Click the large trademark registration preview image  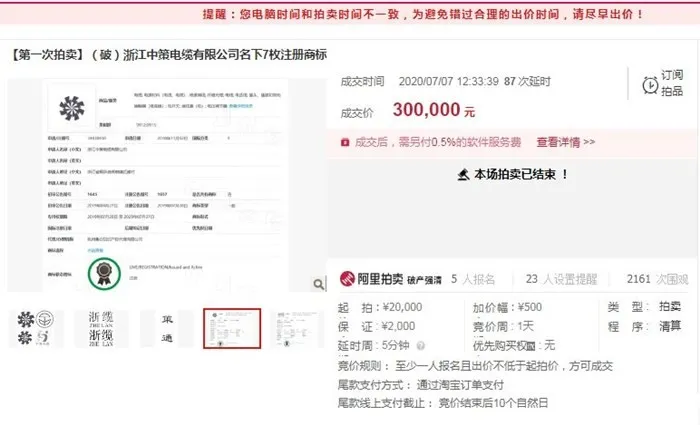167,185
